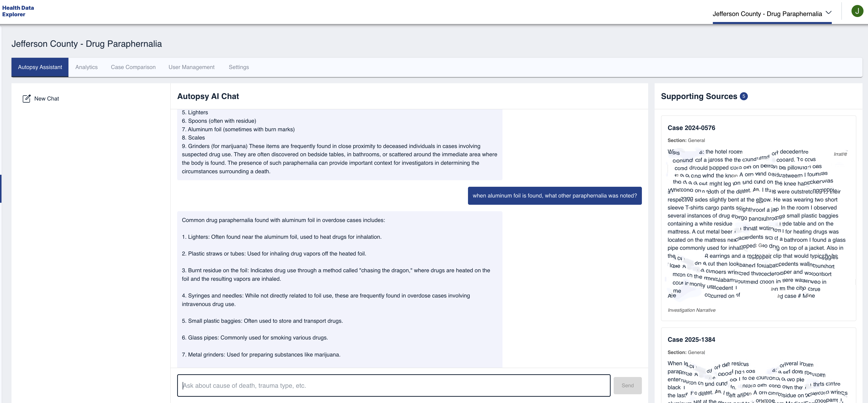This screenshot has width=868, height=403.
Task: Open the Case 2025-1384 source card
Action: (691, 339)
